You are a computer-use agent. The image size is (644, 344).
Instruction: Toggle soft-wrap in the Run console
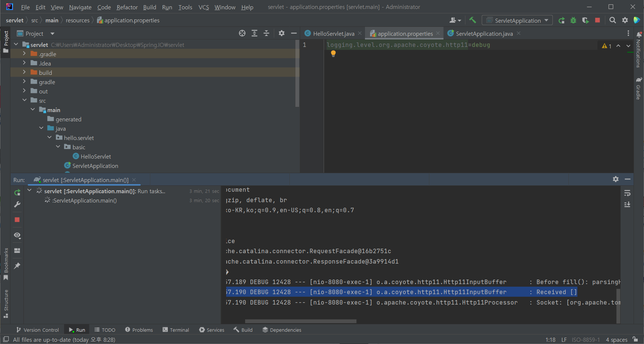click(627, 193)
